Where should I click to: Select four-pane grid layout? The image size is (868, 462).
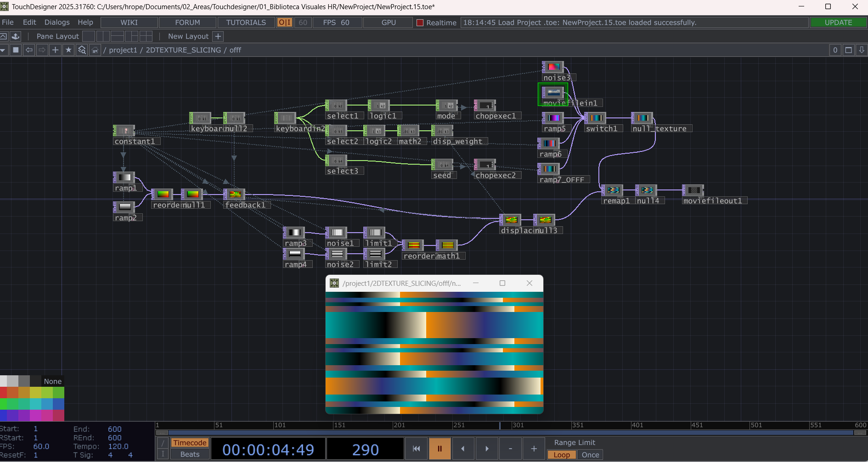click(146, 36)
